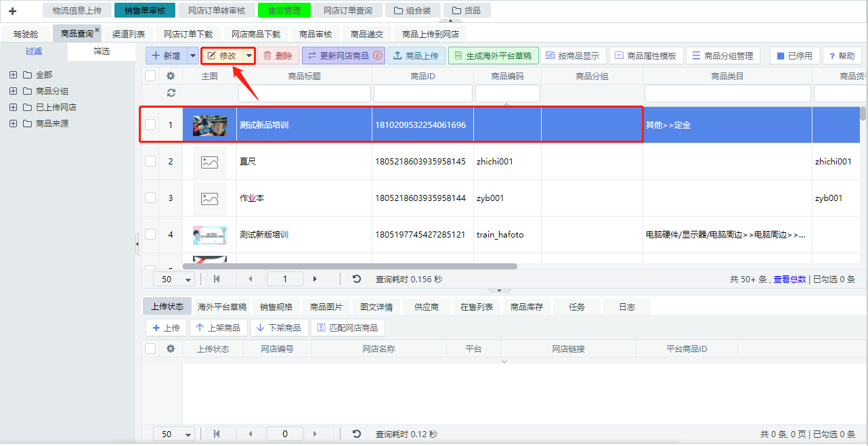
Task: Open product grid column settings gear
Action: [x=171, y=76]
